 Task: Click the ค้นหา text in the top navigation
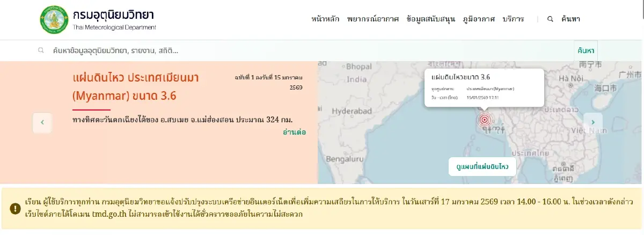[x=570, y=19]
